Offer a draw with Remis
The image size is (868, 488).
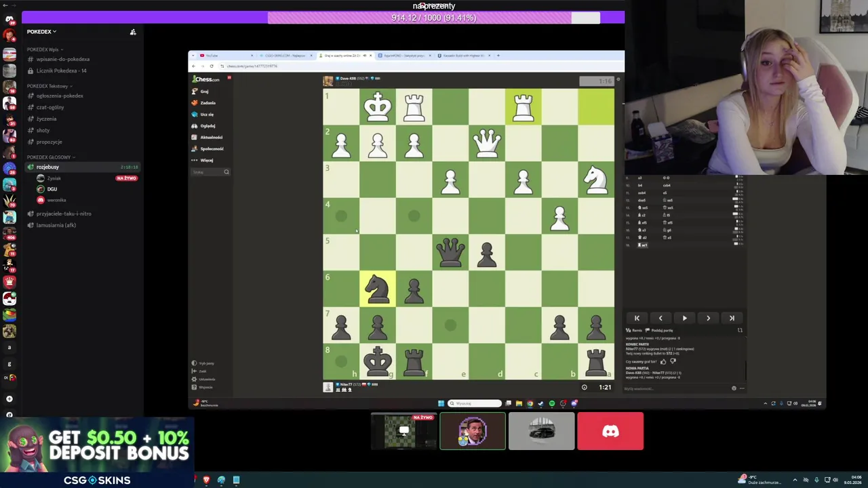click(634, 330)
